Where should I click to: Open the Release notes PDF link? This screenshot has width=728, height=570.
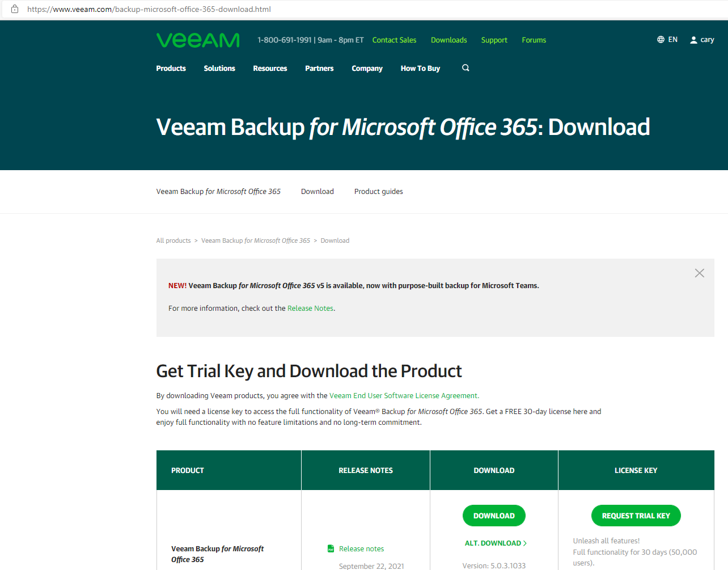pyautogui.click(x=362, y=549)
